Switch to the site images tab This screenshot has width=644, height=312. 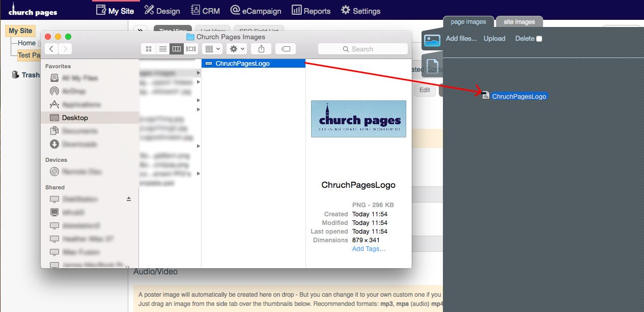coord(519,22)
